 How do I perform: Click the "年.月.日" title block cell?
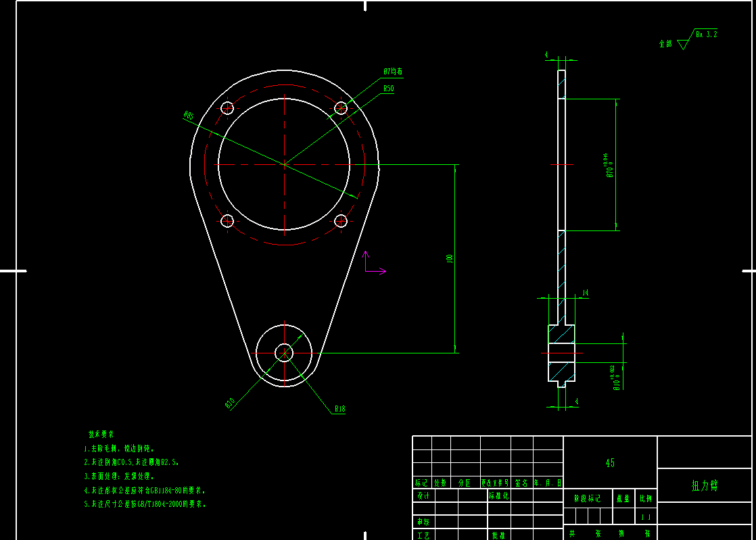tap(548, 483)
